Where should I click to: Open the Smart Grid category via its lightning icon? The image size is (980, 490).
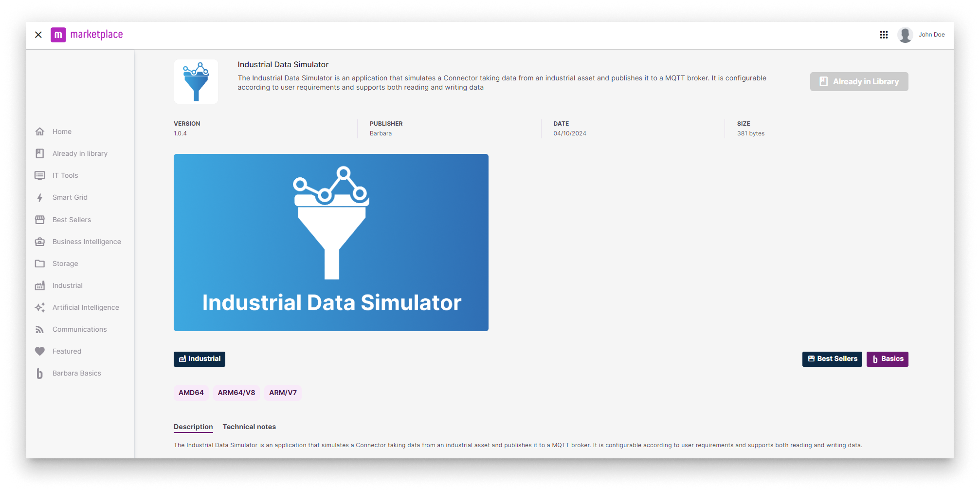39,197
